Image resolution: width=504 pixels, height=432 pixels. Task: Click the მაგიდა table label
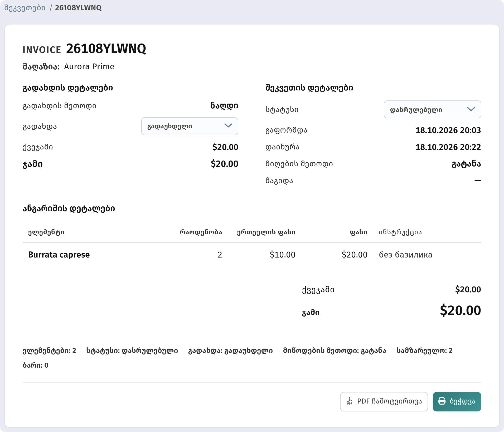pyautogui.click(x=279, y=181)
